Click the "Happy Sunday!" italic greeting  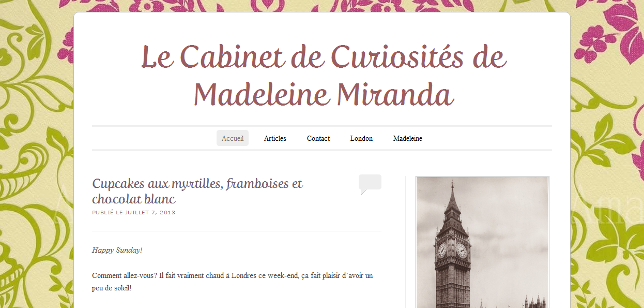(117, 250)
